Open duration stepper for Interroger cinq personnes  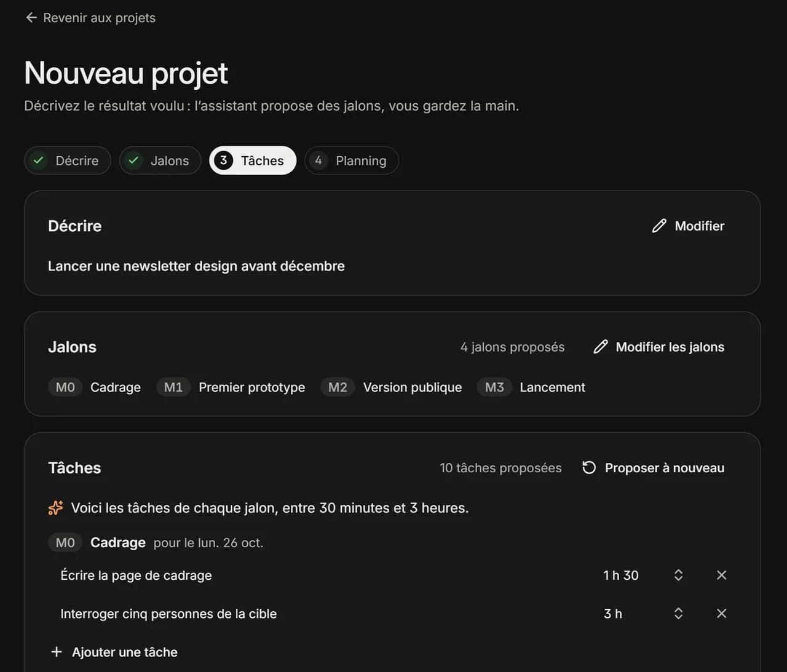(678, 614)
